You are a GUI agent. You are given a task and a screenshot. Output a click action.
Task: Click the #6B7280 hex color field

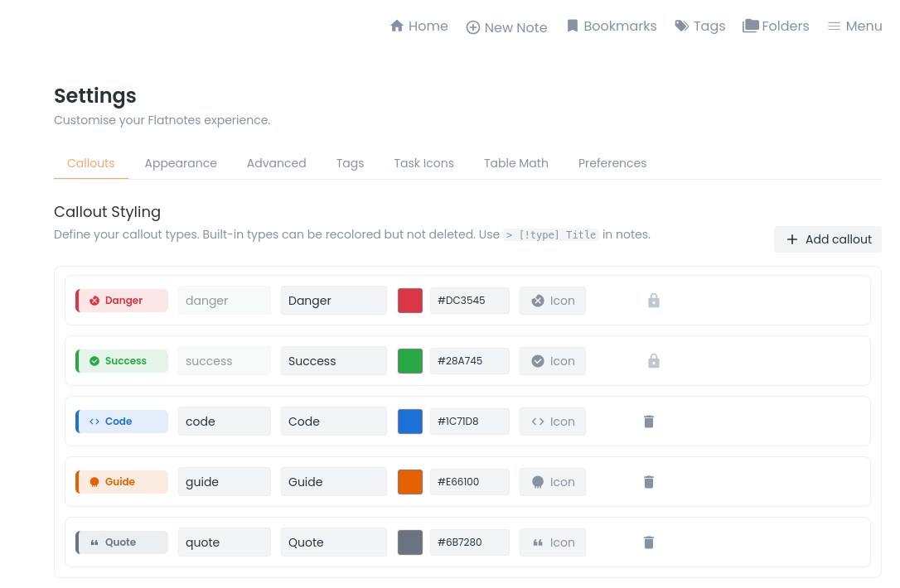tap(470, 542)
